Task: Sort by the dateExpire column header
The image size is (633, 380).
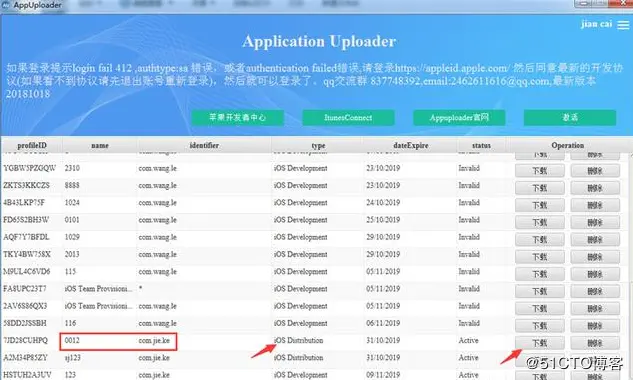Action: click(x=411, y=145)
